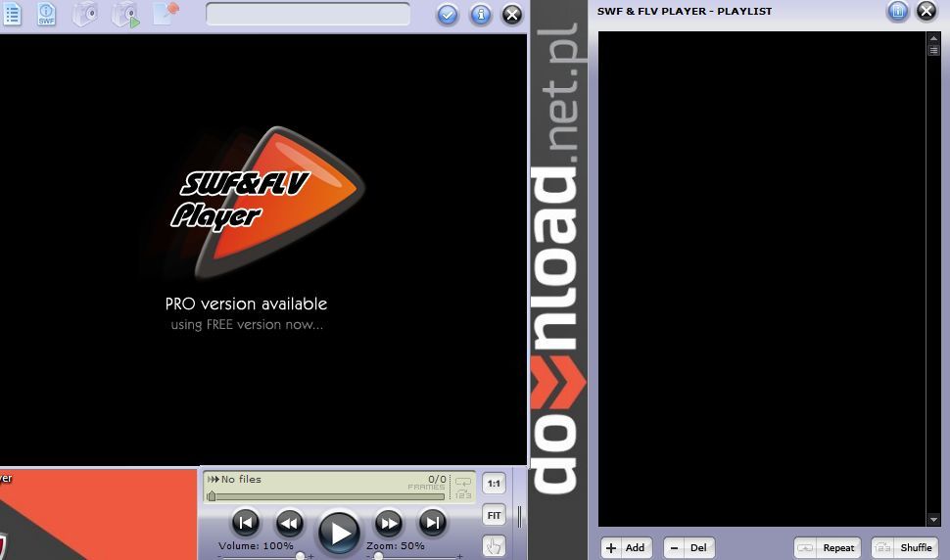
Task: Click the 'Volume: 100%' label
Action: coord(256,545)
